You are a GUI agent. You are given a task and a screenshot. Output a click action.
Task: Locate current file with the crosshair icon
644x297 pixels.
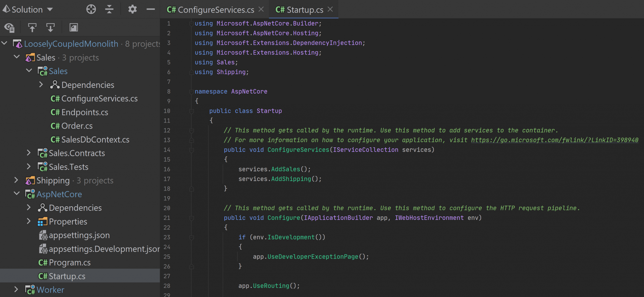(91, 9)
